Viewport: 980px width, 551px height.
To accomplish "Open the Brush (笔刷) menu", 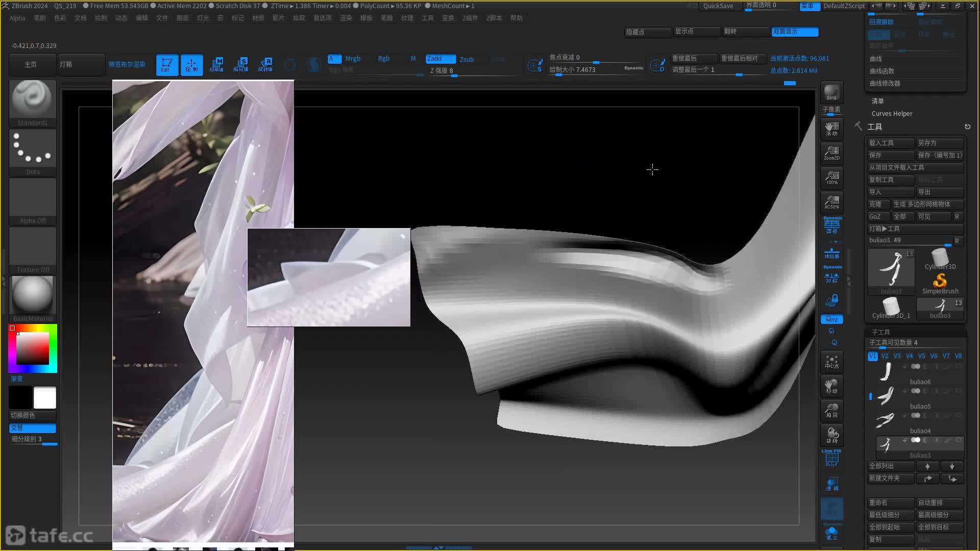I will [x=40, y=18].
